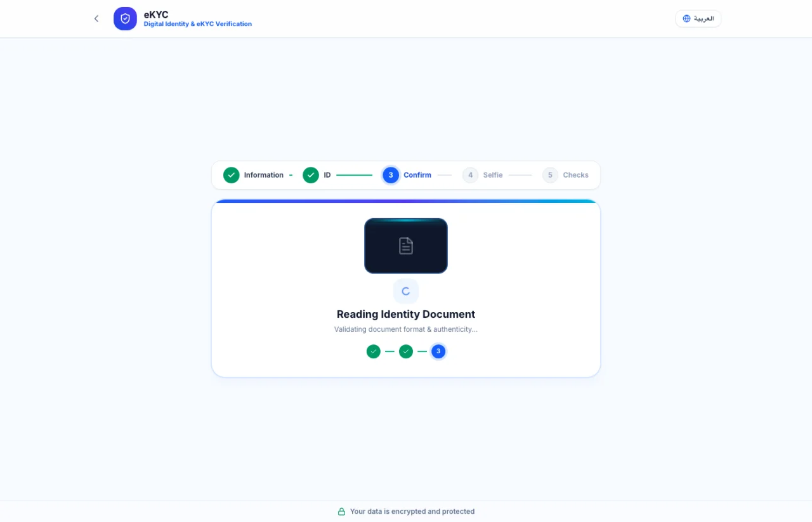
Task: Click "Digital Identity & eKYC Verification" subtitle
Action: [198, 24]
